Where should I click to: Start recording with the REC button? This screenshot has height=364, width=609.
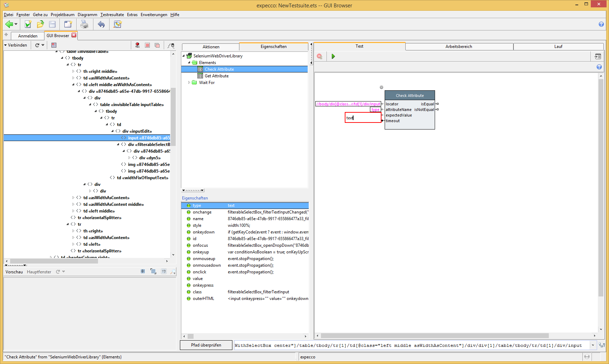point(138,45)
